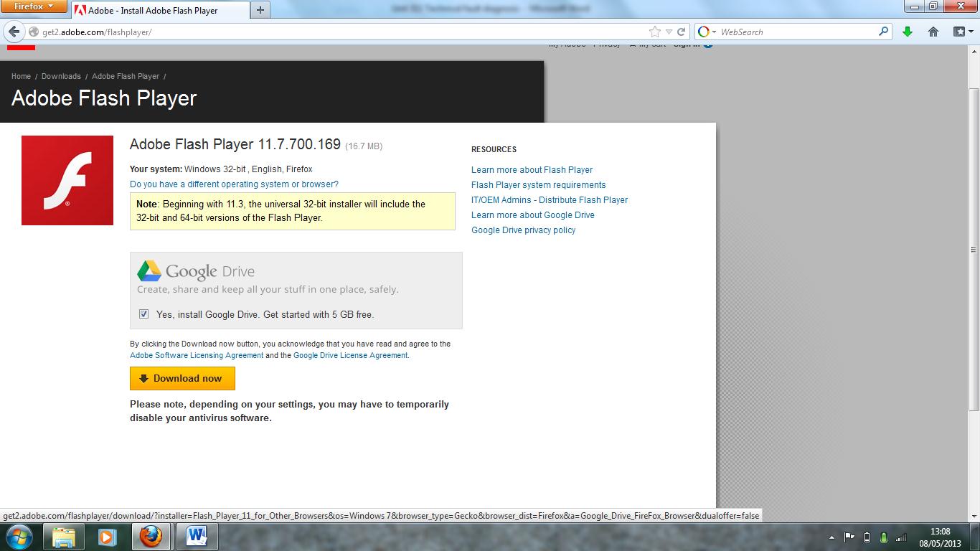Click the globe icon in the address bar

[x=34, y=32]
